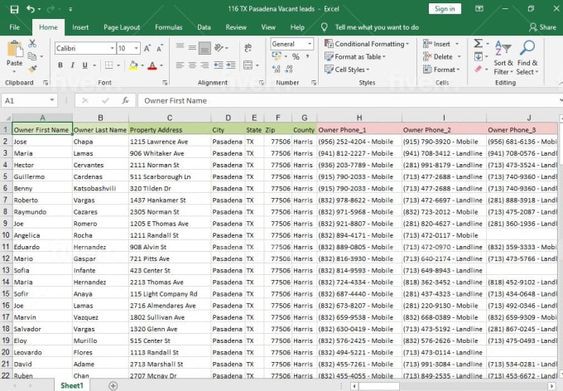Click the red Font Color swatch
The width and height of the screenshot is (563, 391).
152,66
